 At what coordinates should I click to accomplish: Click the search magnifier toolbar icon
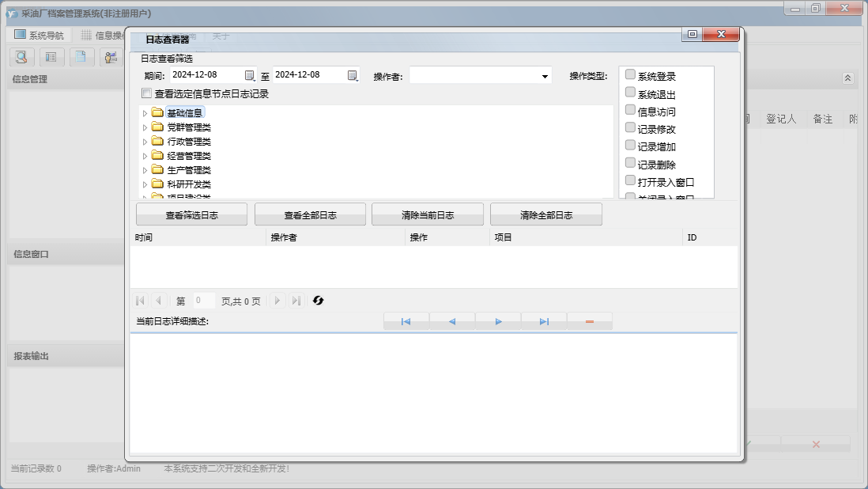21,56
